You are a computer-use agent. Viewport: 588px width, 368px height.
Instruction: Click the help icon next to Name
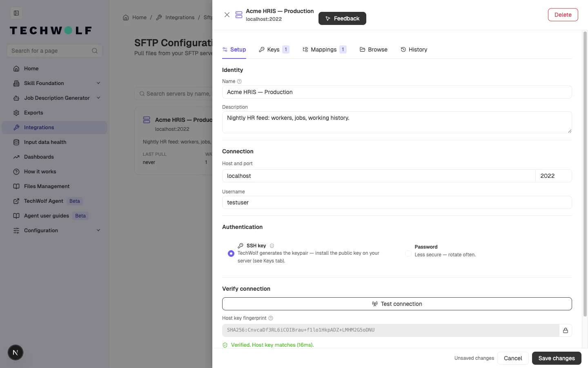[x=239, y=81]
